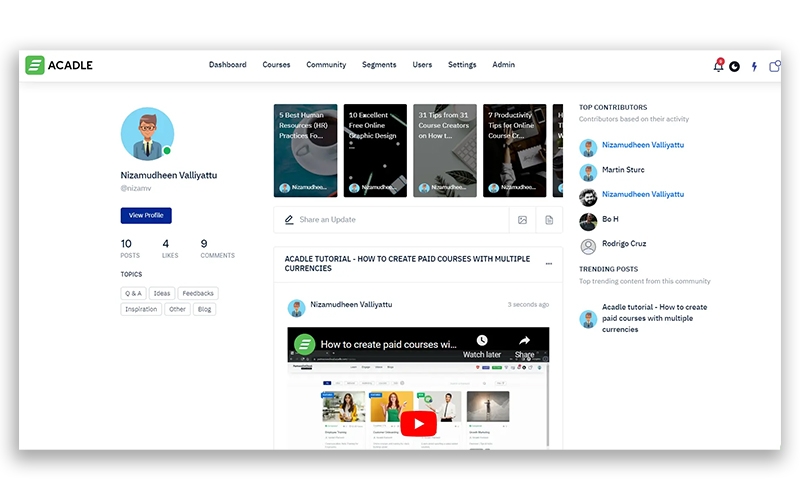Open the 10 Excellent Free Online Graphic Design card

pyautogui.click(x=375, y=151)
